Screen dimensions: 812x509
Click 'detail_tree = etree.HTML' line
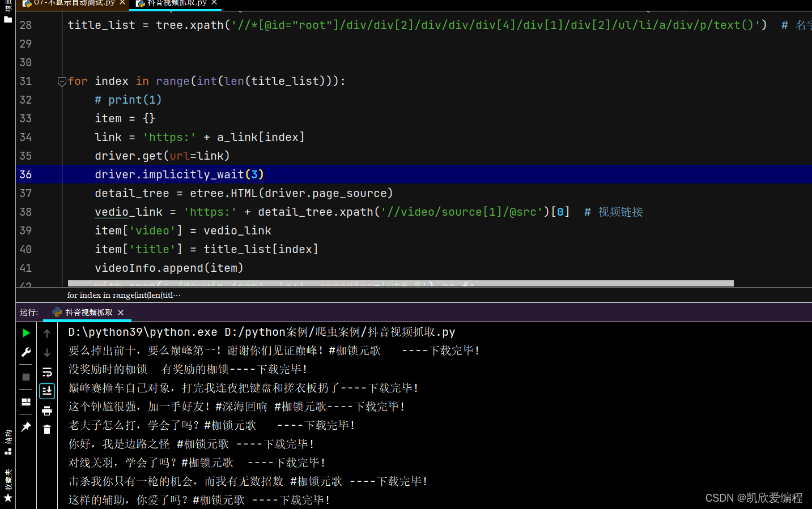pyautogui.click(x=244, y=193)
